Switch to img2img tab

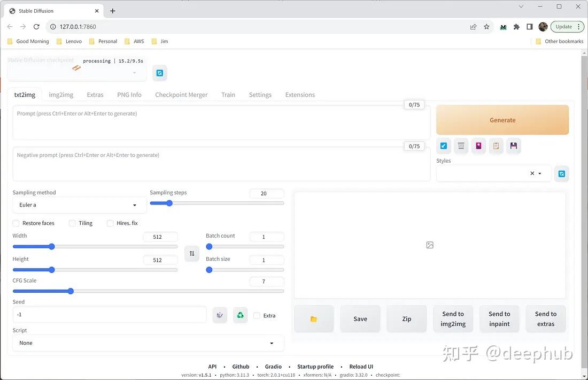[x=61, y=95]
